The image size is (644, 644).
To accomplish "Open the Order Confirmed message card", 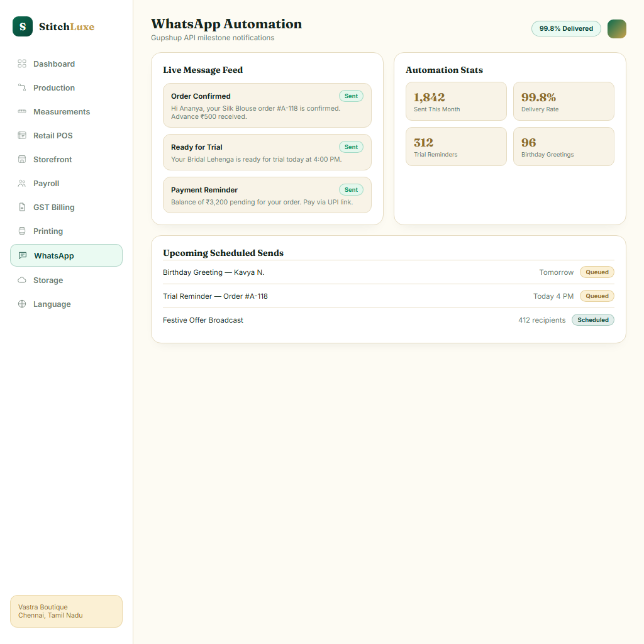I will [x=267, y=106].
